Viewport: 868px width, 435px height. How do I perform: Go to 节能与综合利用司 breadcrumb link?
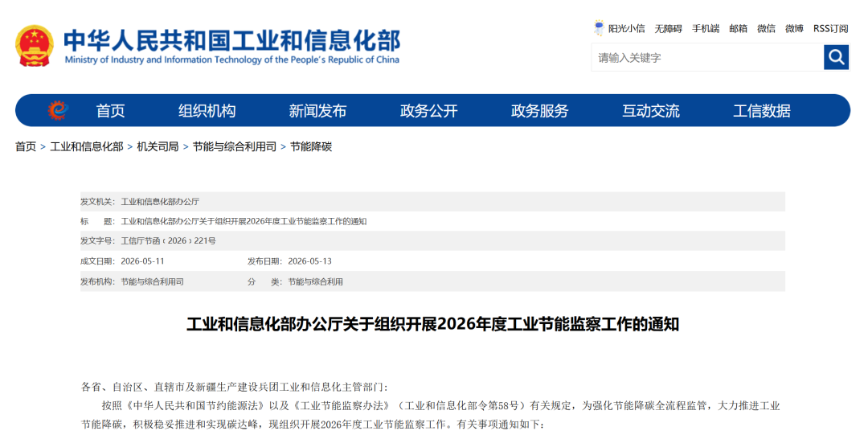pyautogui.click(x=234, y=146)
